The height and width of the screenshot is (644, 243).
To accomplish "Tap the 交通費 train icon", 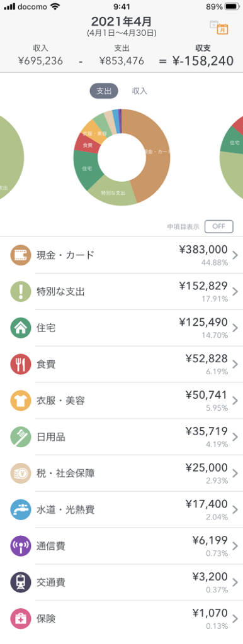I will point(21,582).
